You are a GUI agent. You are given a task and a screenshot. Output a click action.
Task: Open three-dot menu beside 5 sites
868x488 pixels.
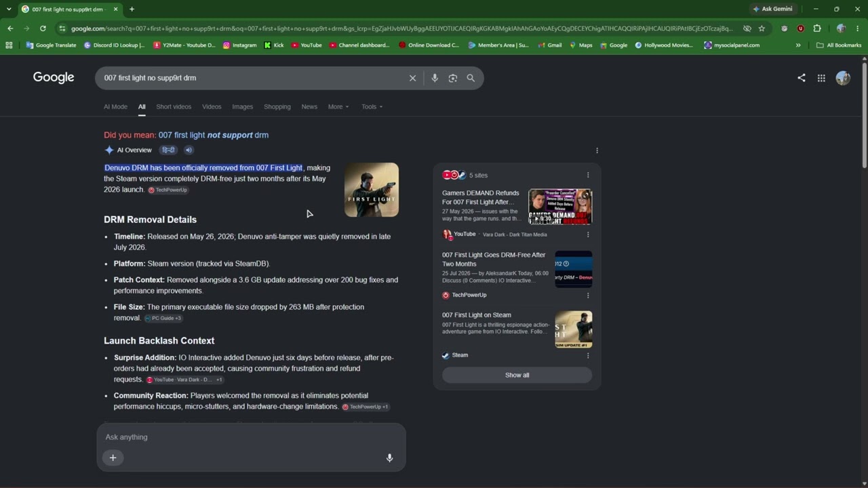[x=588, y=175]
